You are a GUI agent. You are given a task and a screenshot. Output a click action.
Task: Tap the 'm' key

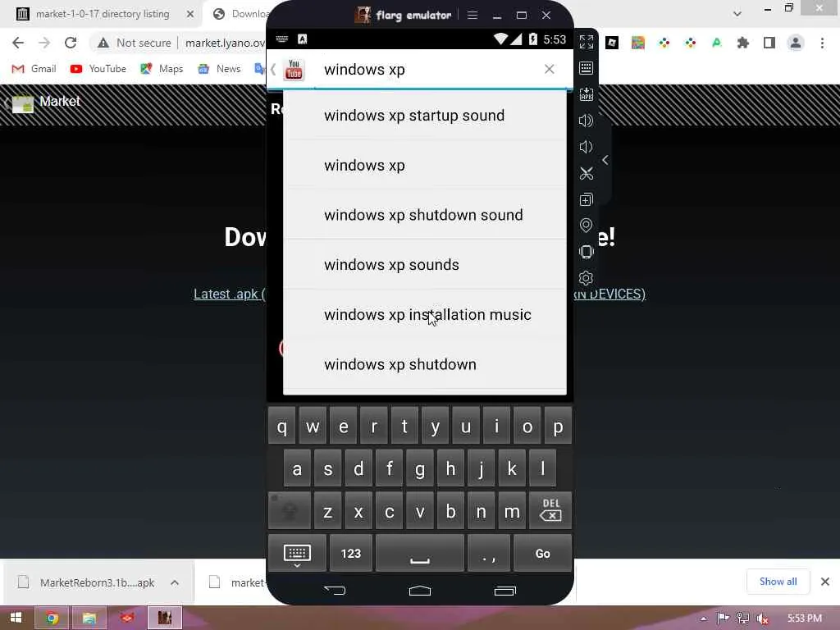click(x=512, y=512)
